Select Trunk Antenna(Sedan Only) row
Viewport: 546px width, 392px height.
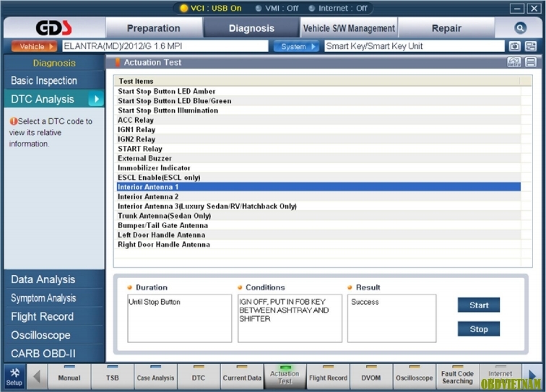tap(318, 216)
